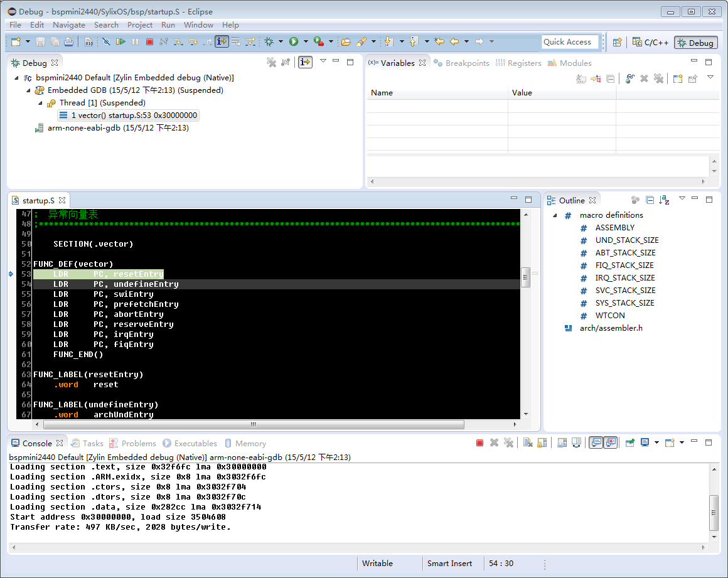Click the Previous Annotation icon
The height and width of the screenshot is (578, 728).
coord(414,42)
